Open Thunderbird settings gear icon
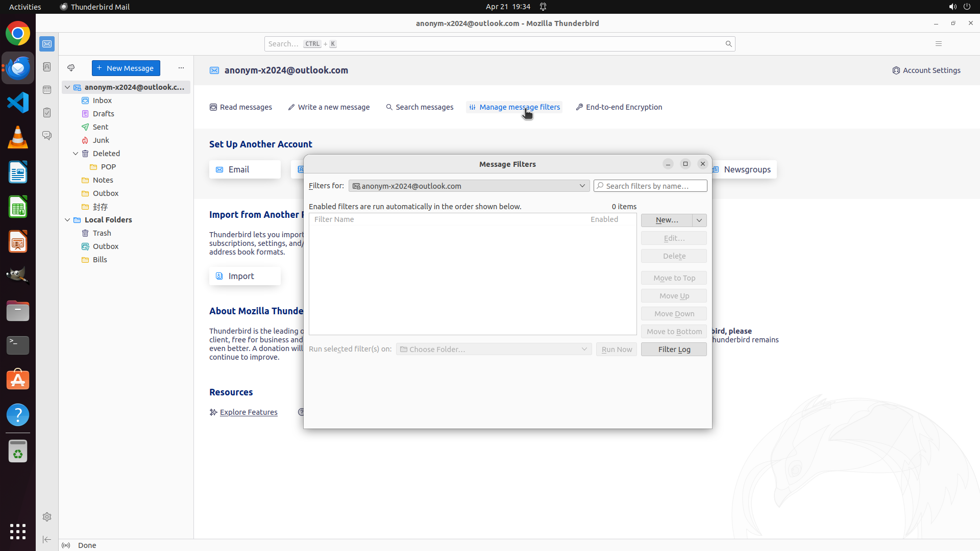Image resolution: width=980 pixels, height=551 pixels. click(x=47, y=517)
